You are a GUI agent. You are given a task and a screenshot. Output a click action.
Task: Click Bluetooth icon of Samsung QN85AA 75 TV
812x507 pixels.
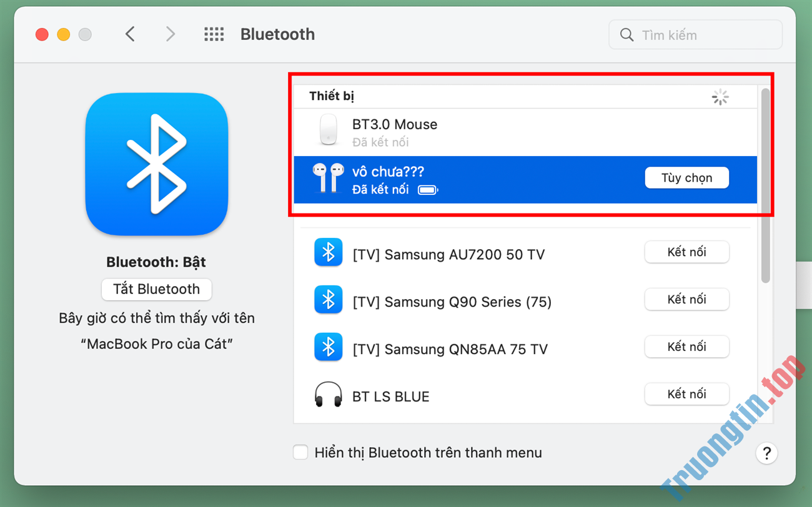[328, 347]
